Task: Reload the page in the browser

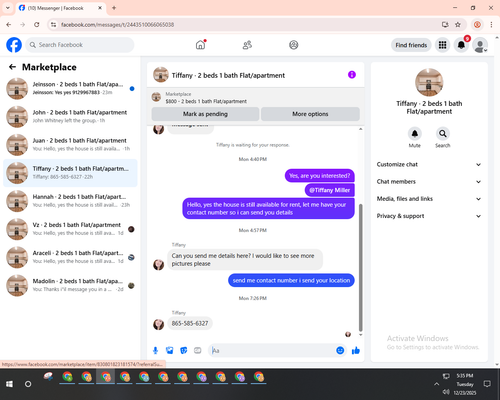Action: [x=37, y=24]
